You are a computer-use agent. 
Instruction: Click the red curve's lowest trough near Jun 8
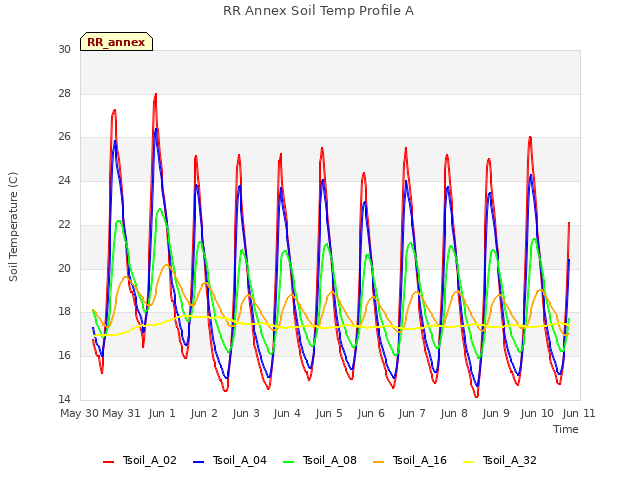tap(476, 396)
